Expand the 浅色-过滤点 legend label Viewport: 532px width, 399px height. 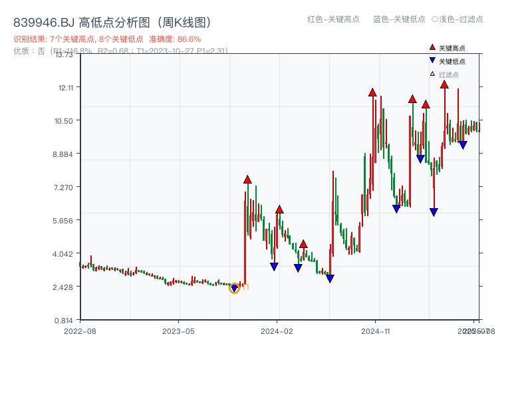[460, 19]
